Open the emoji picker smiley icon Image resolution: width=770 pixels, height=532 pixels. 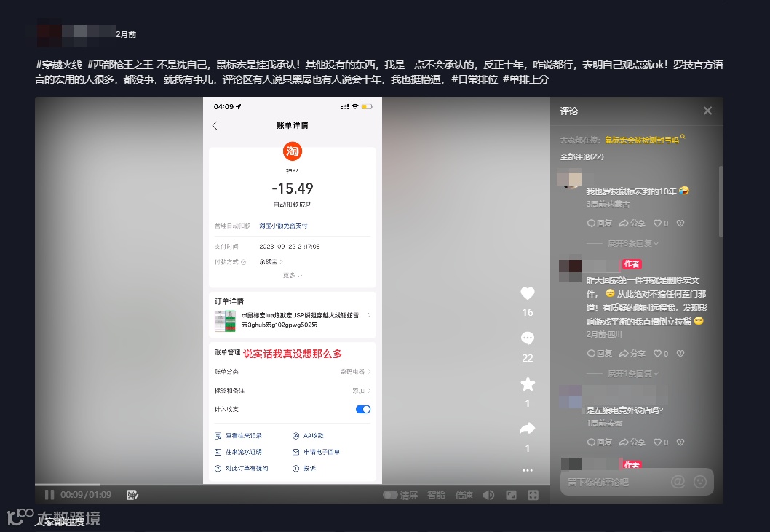700,482
